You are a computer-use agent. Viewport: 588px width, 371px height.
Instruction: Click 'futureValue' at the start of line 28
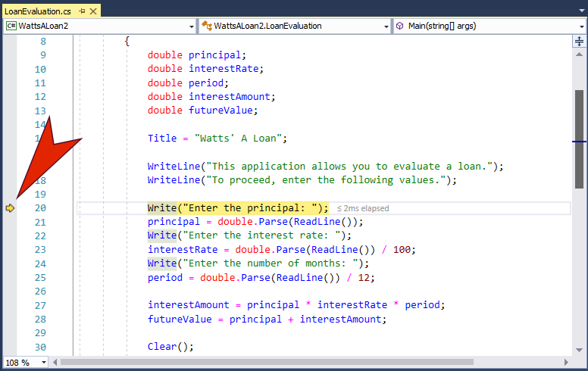point(180,319)
